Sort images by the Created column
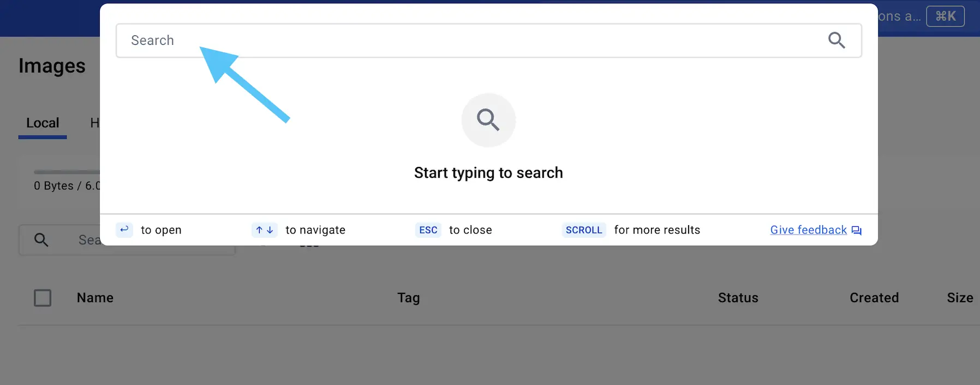The height and width of the screenshot is (385, 980). click(874, 298)
